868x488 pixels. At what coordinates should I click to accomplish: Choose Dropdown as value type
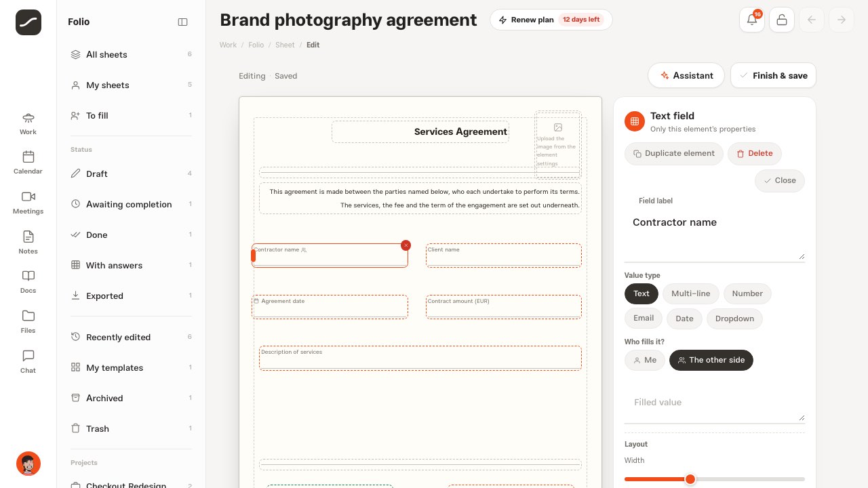(x=734, y=319)
